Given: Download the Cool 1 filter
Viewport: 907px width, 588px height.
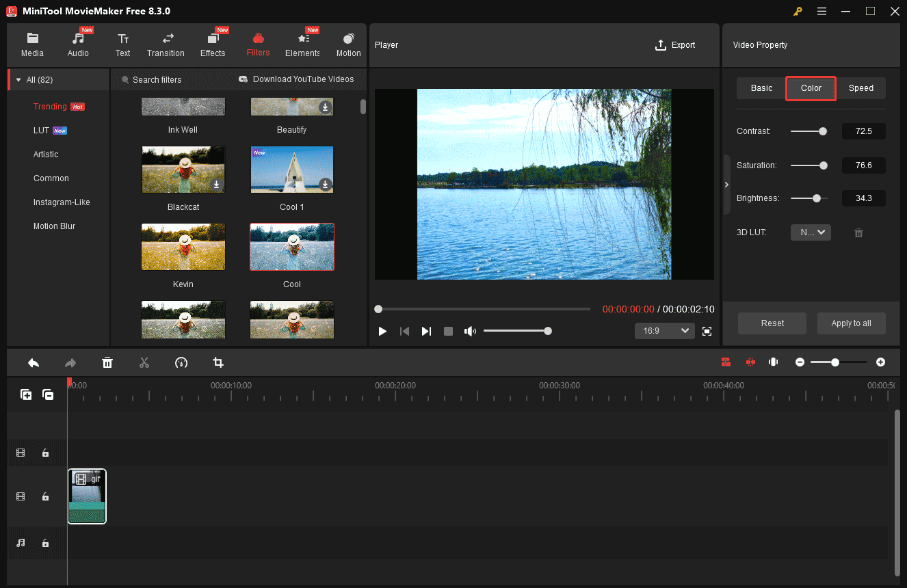Looking at the screenshot, I should 326,185.
